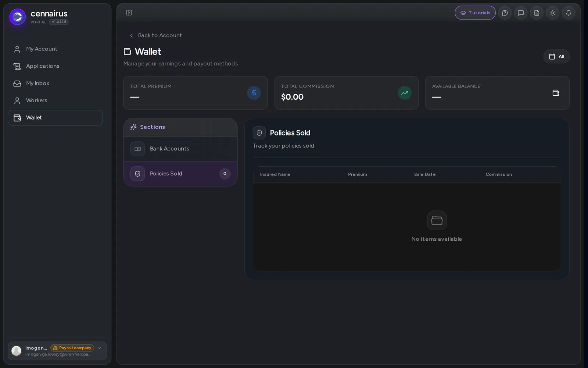The width and height of the screenshot is (588, 368).
Task: Open the notifications bell
Action: point(569,13)
